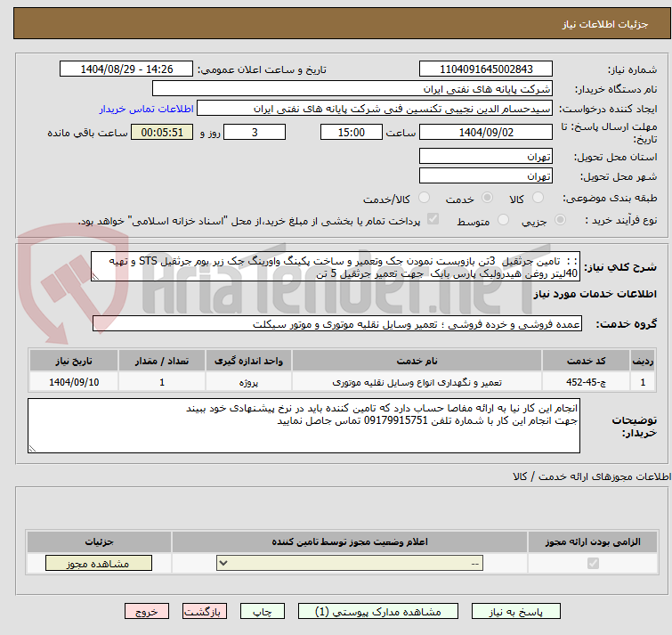Click the بازگشت back button
This screenshot has height=635, width=672.
205,612
